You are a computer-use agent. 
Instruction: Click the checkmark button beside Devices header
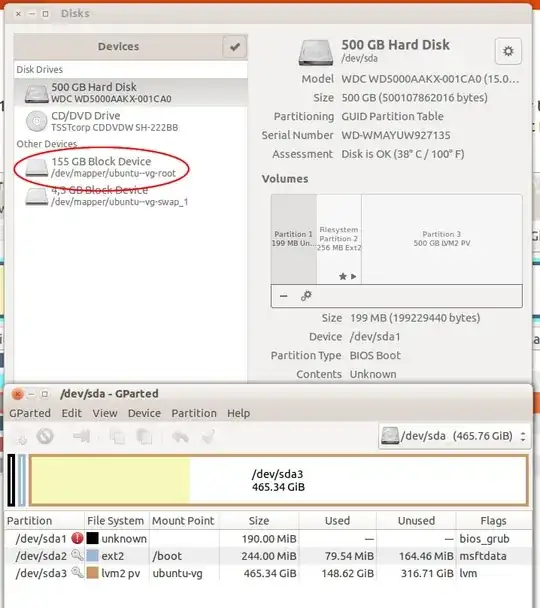[235, 47]
